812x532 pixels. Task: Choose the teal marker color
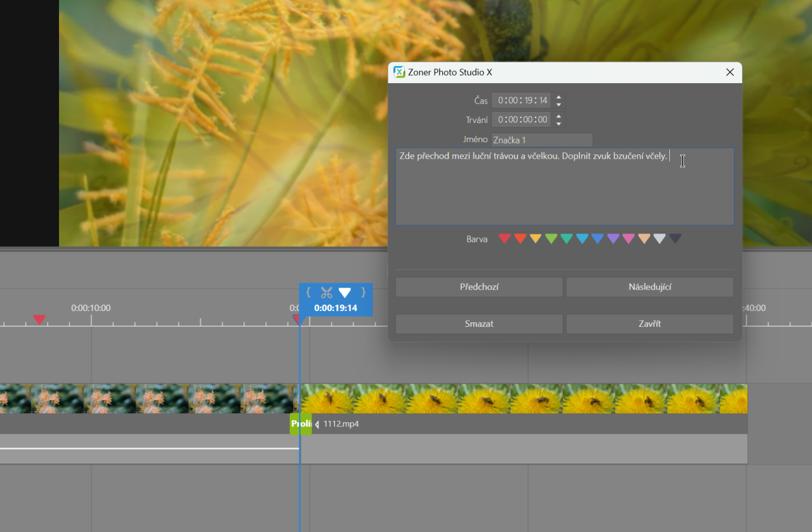click(x=566, y=239)
